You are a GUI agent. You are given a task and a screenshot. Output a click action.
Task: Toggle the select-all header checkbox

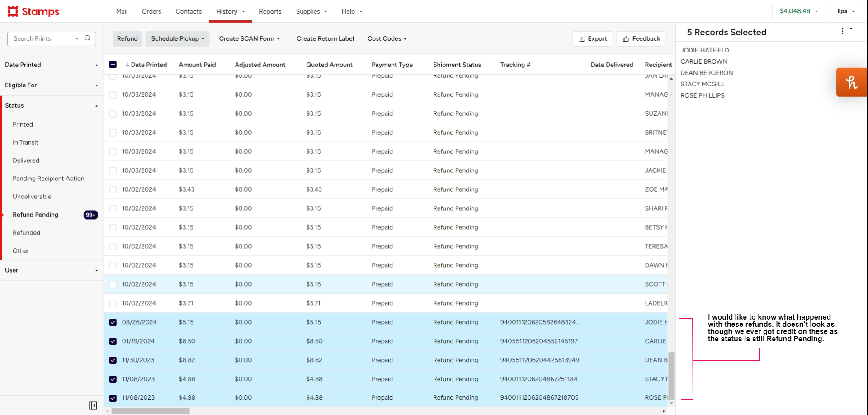pyautogui.click(x=113, y=65)
